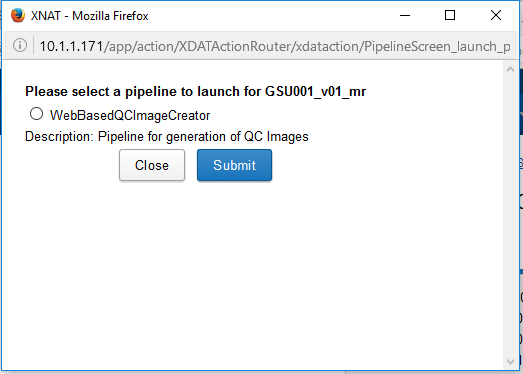
Task: Click the GSU001_v01_mr session name text
Action: [316, 91]
